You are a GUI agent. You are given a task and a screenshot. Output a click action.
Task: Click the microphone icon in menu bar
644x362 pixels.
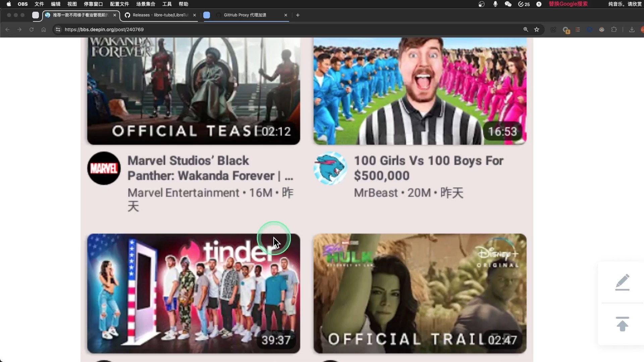click(495, 4)
